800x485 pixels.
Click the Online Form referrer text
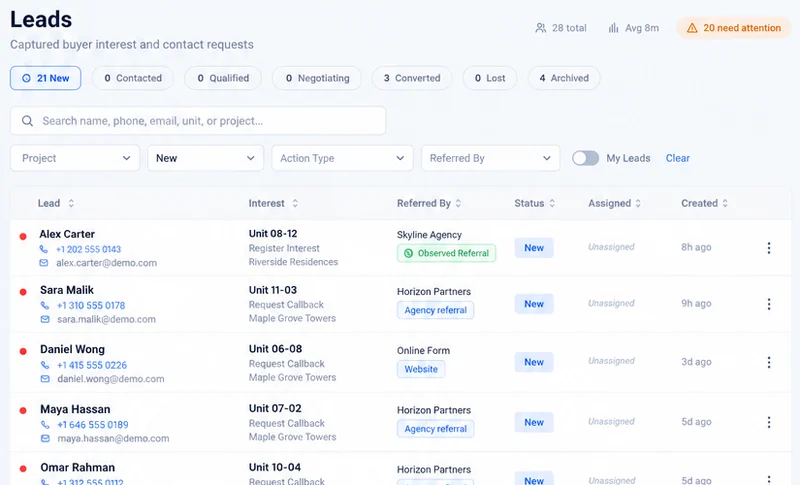click(423, 350)
